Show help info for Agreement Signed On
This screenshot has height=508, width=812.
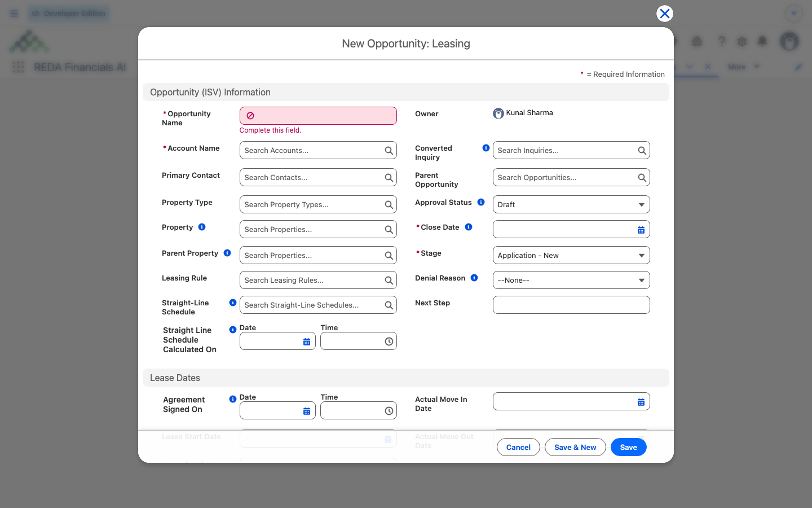[x=233, y=399]
